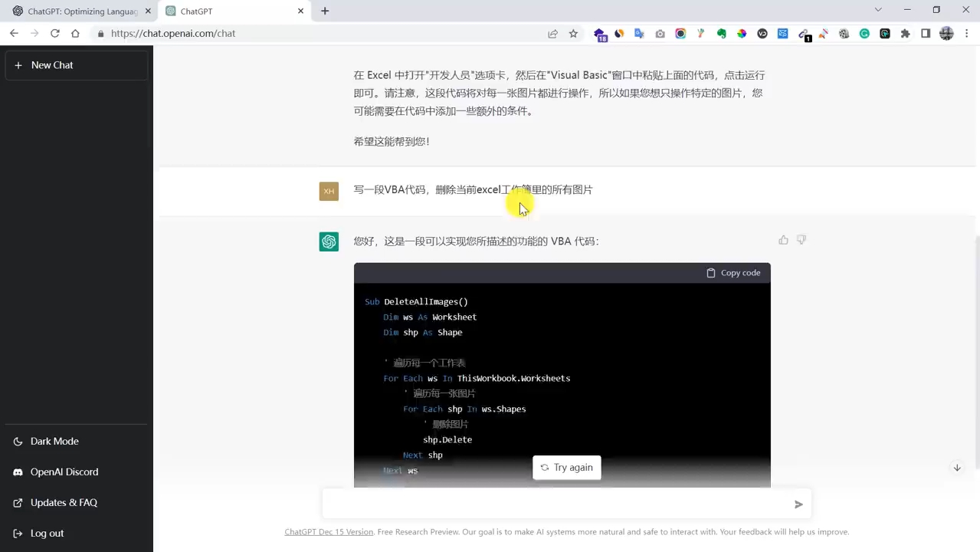Send the message with the arrow icon
This screenshot has width=980, height=552.
click(x=798, y=504)
